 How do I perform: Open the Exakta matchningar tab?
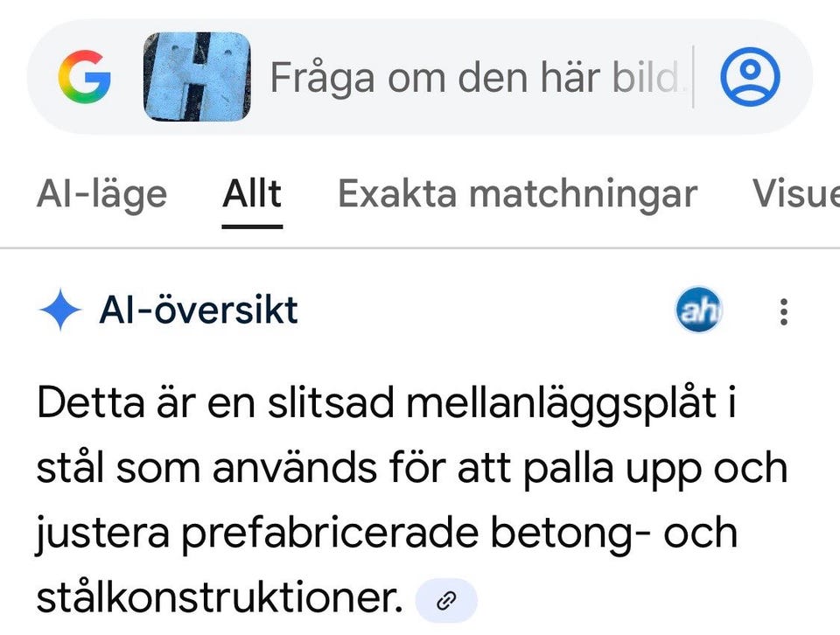[x=517, y=194]
